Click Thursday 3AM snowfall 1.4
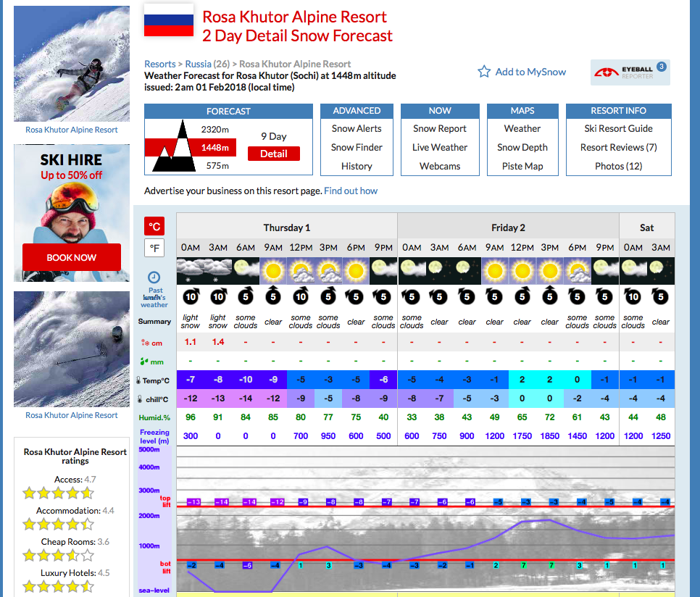 coord(218,342)
